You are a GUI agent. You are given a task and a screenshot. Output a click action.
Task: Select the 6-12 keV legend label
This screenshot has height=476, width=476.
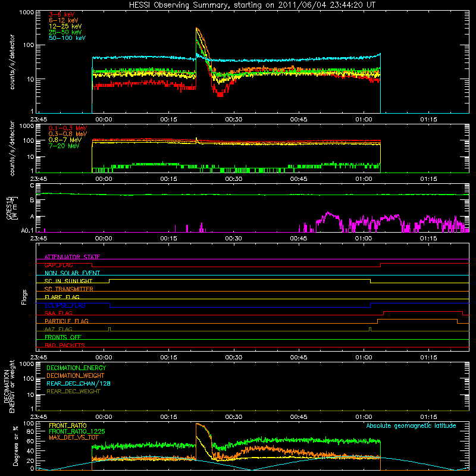[x=63, y=20]
